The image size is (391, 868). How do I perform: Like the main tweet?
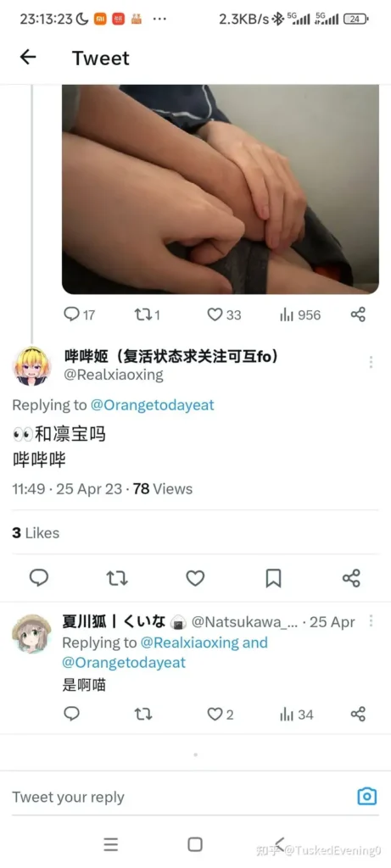coord(195,578)
